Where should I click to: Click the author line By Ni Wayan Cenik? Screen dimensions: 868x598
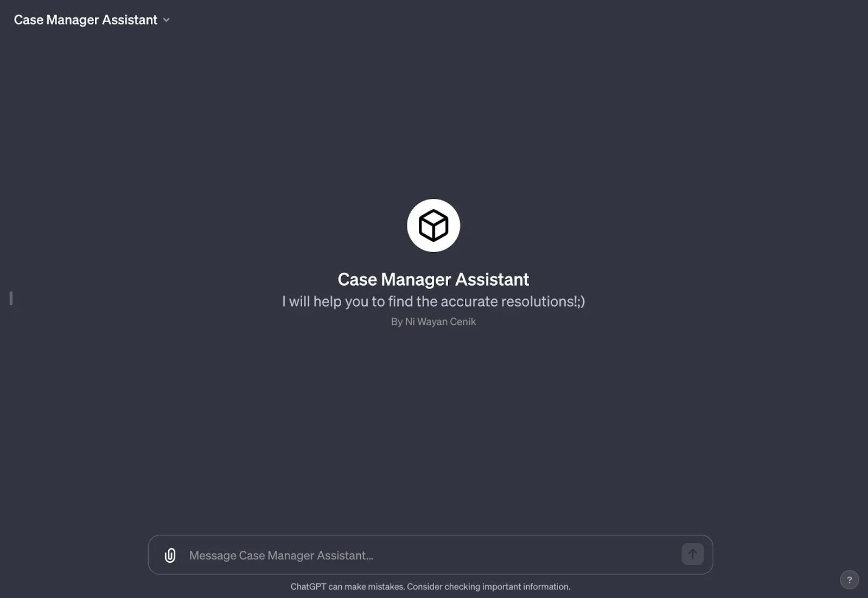(433, 321)
